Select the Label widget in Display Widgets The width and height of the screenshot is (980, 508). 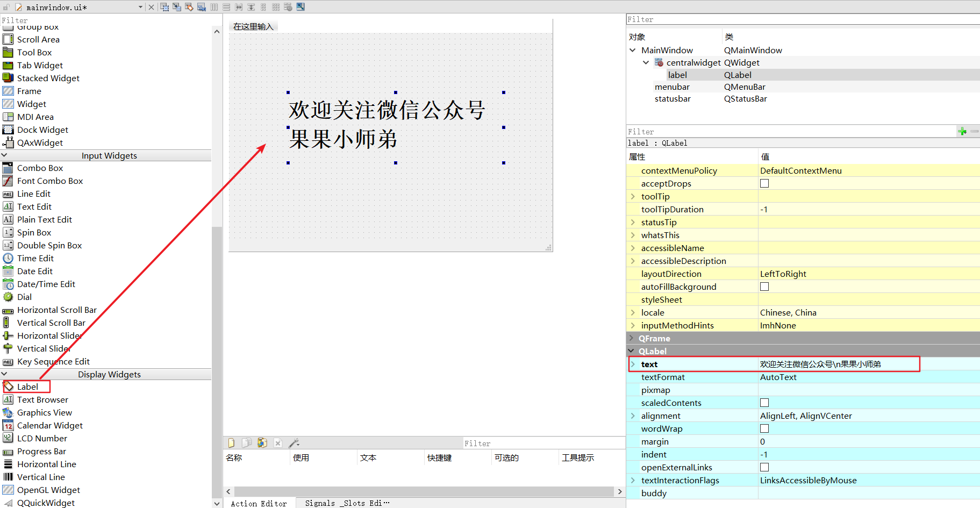coord(27,387)
